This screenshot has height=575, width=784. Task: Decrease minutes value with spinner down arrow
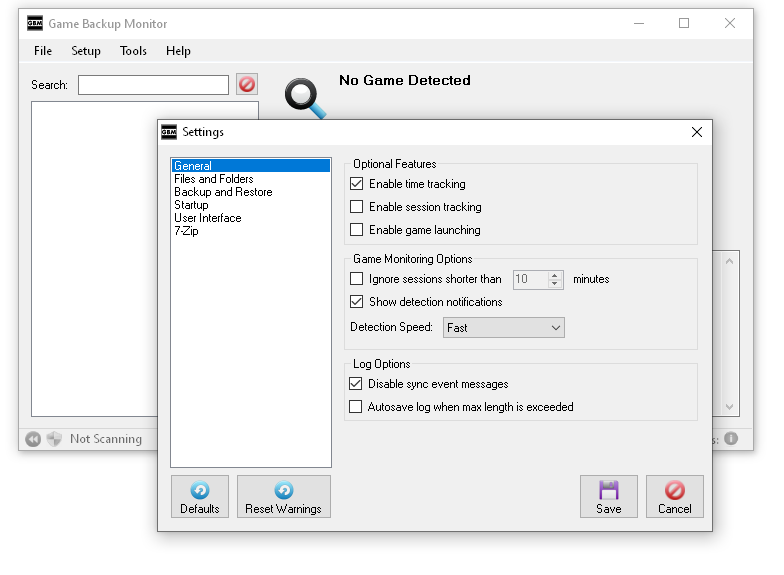[554, 284]
